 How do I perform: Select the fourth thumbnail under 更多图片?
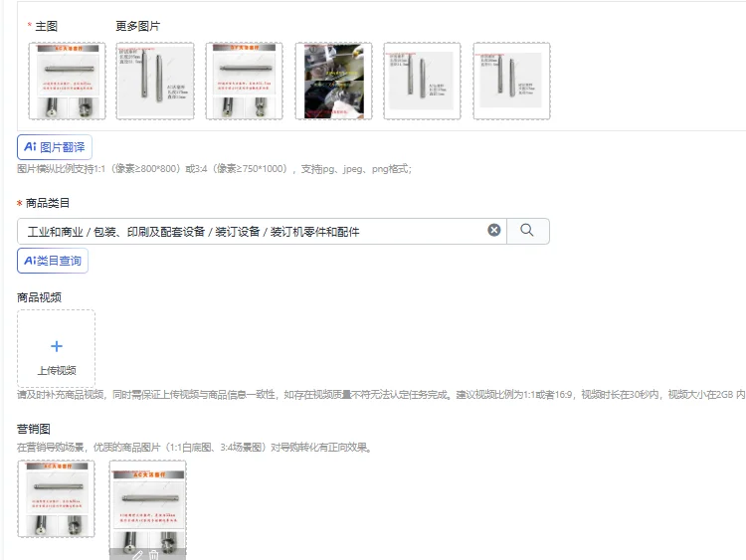pyautogui.click(x=423, y=81)
